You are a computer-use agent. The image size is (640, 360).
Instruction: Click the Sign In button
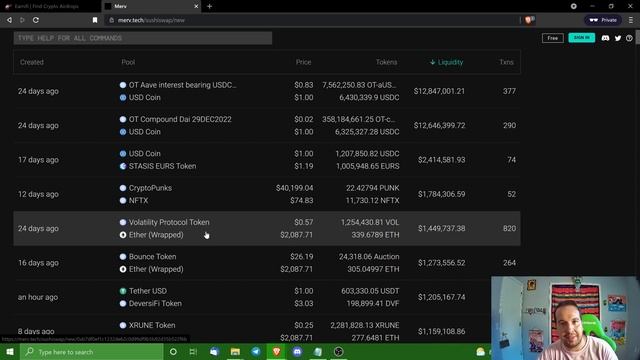(x=582, y=38)
